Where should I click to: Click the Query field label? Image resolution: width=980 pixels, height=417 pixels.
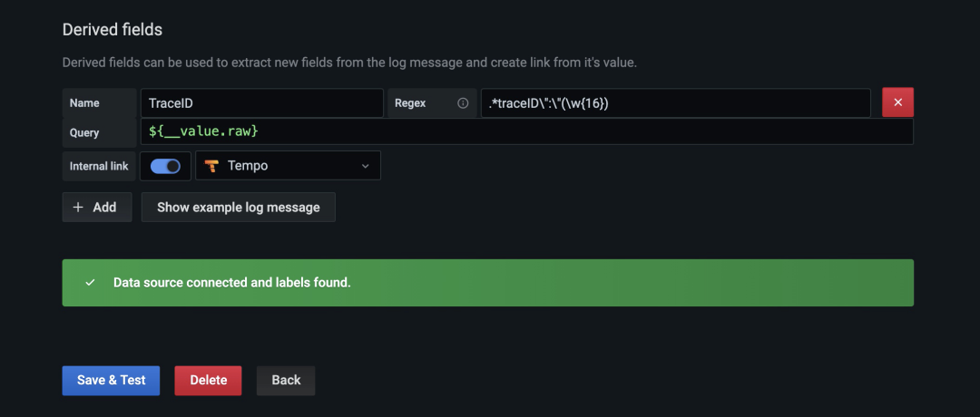pyautogui.click(x=84, y=132)
